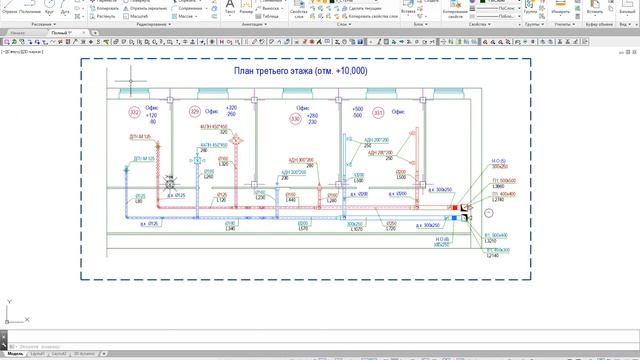Screen dimensions: 640x360
Task: Select the Отрезок (Line) tool
Action: tap(9, 7)
